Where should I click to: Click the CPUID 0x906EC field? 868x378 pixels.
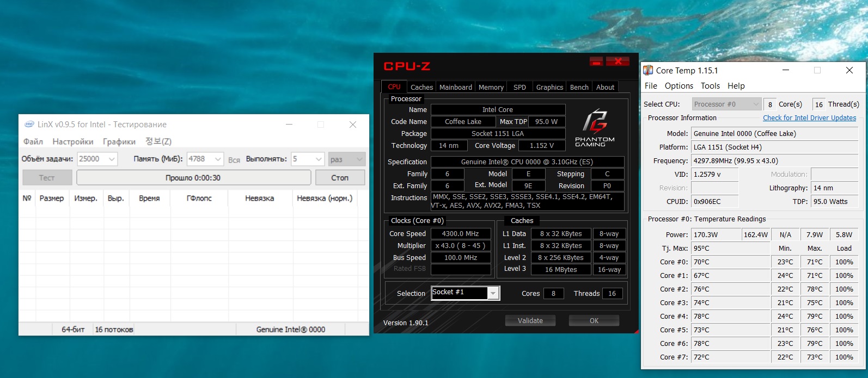click(x=714, y=202)
